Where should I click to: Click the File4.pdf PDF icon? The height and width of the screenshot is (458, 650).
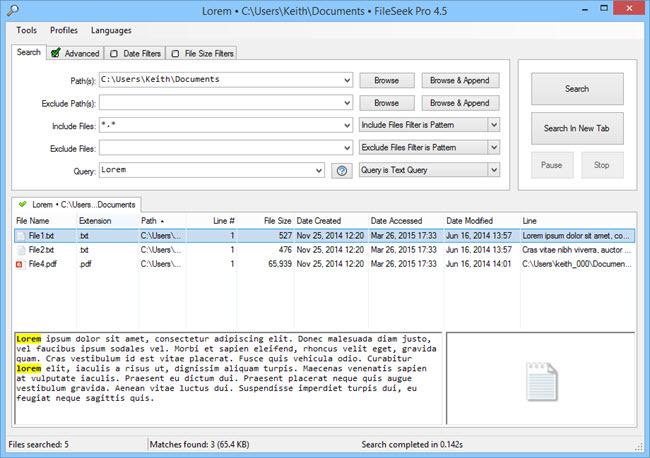pyautogui.click(x=19, y=264)
